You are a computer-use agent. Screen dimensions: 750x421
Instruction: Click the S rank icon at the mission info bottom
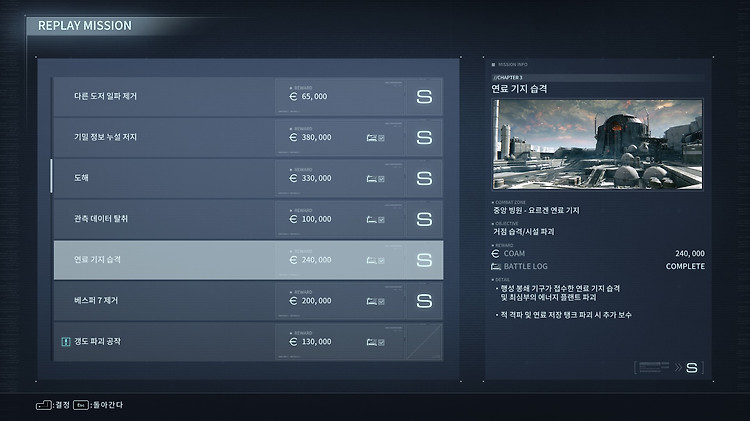pos(692,368)
